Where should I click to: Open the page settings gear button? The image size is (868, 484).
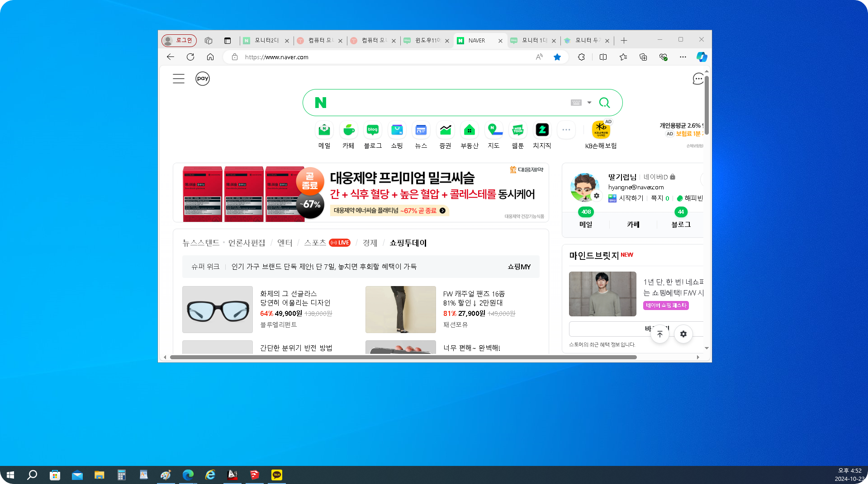[683, 334]
